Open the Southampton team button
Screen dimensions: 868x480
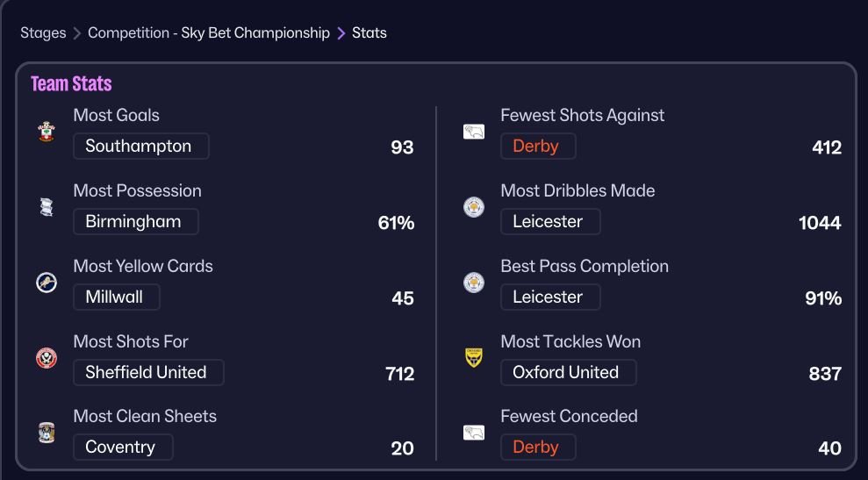140,147
